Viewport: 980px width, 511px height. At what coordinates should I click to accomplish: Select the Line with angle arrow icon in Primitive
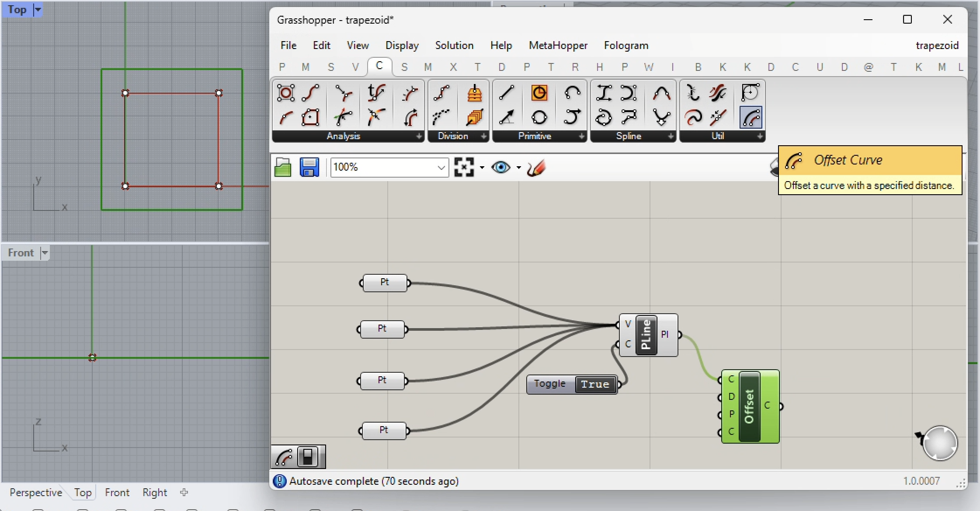coord(507,117)
